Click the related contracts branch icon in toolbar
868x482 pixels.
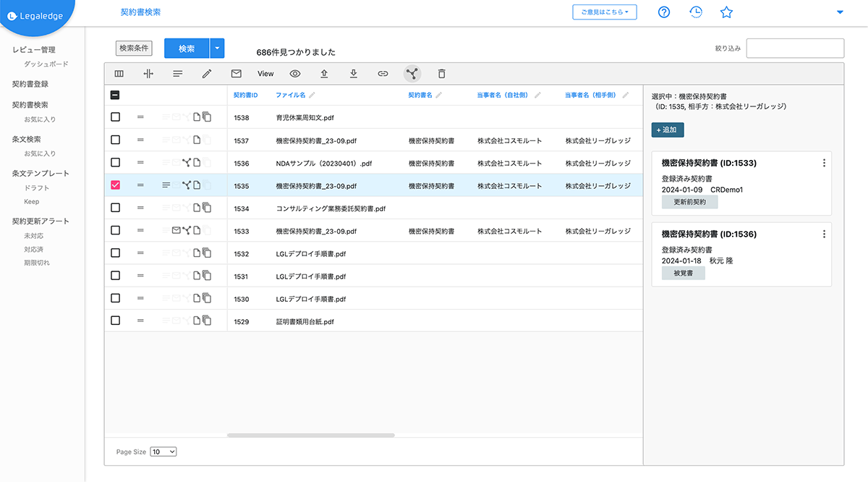coord(412,73)
